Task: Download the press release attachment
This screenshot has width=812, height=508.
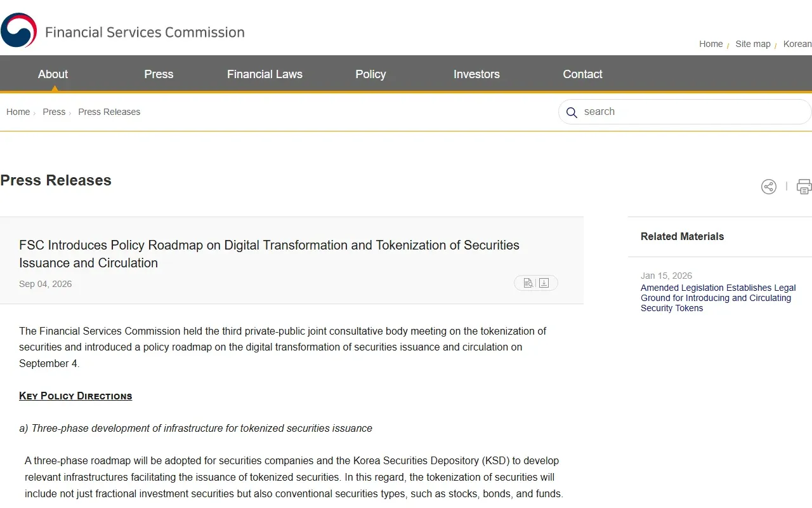Action: click(544, 283)
